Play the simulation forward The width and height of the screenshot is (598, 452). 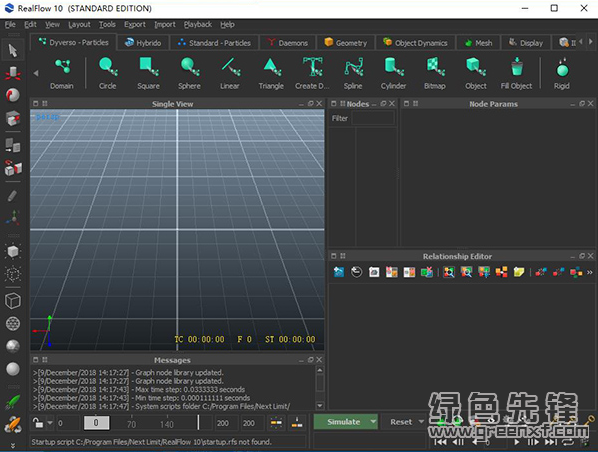(x=517, y=442)
